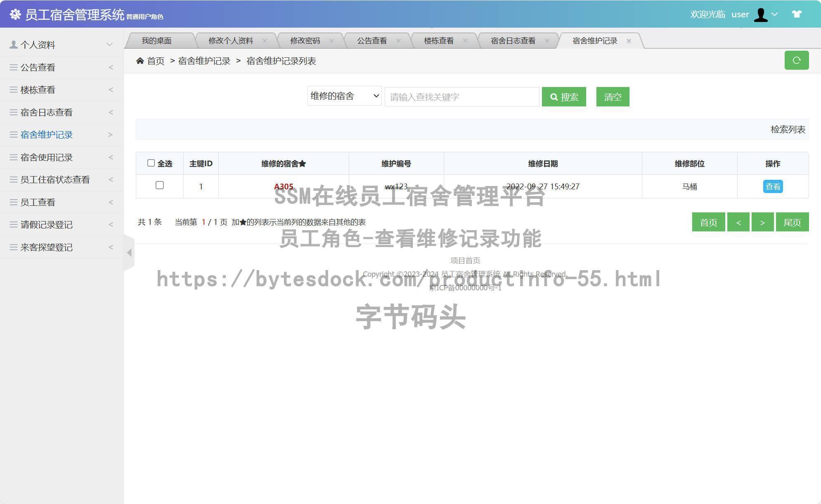
Task: Click the green 搜索 button
Action: pos(564,97)
